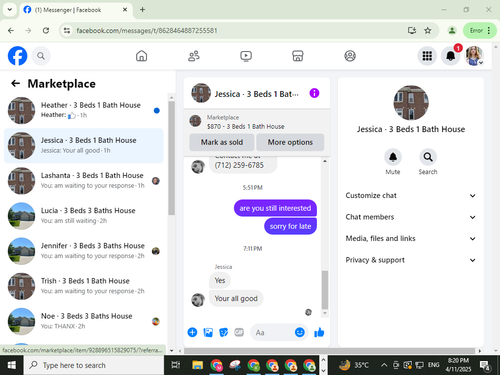This screenshot has width=500, height=375.
Task: Mute the conversation via bell icon
Action: click(393, 157)
